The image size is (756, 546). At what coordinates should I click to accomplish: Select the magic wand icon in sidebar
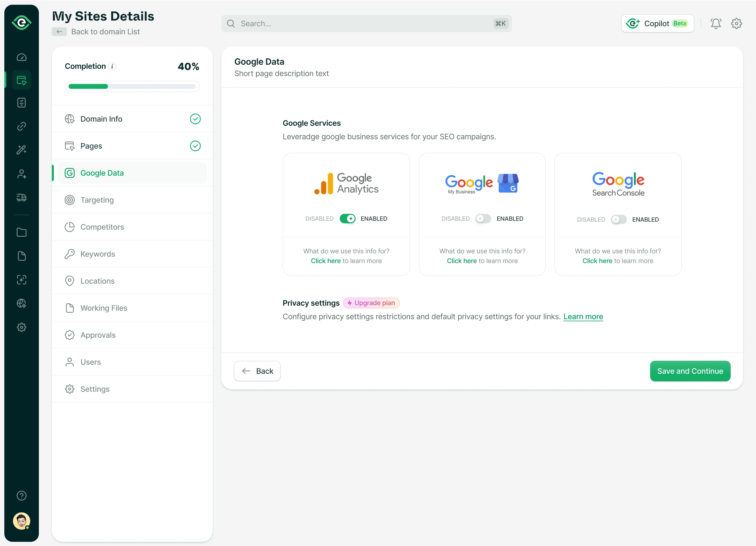point(22,150)
